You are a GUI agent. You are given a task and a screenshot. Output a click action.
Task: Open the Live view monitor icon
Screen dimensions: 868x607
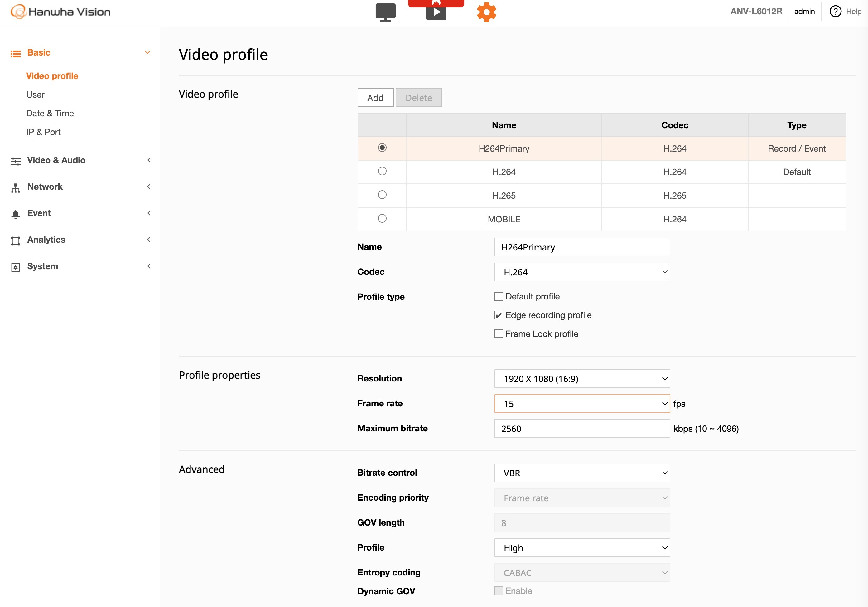coord(386,11)
